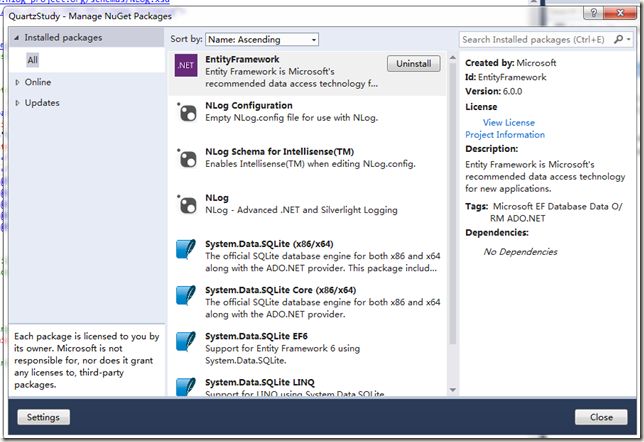The width and height of the screenshot is (644, 442).
Task: Select System.Data.SQLite LINQ package title
Action: click(x=260, y=382)
